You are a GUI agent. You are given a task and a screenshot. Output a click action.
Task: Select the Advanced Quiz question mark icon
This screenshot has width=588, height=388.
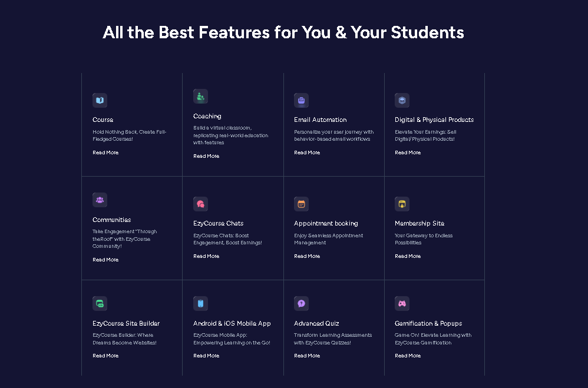(x=301, y=304)
